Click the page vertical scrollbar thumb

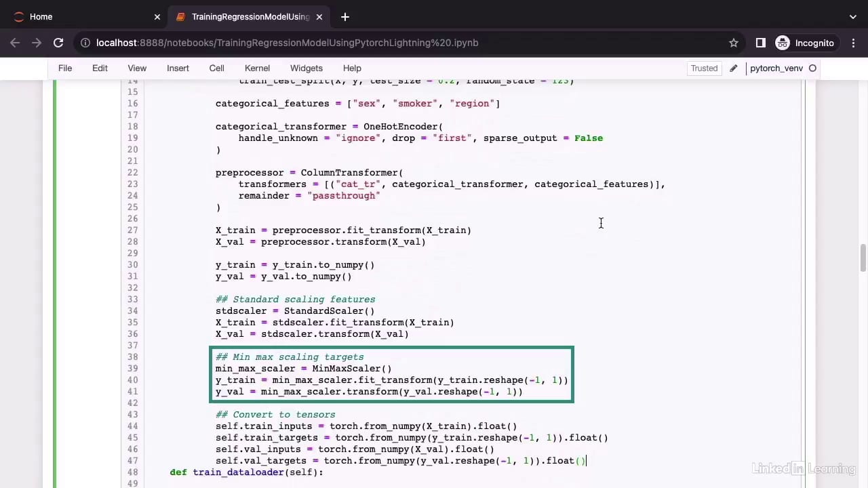click(863, 258)
